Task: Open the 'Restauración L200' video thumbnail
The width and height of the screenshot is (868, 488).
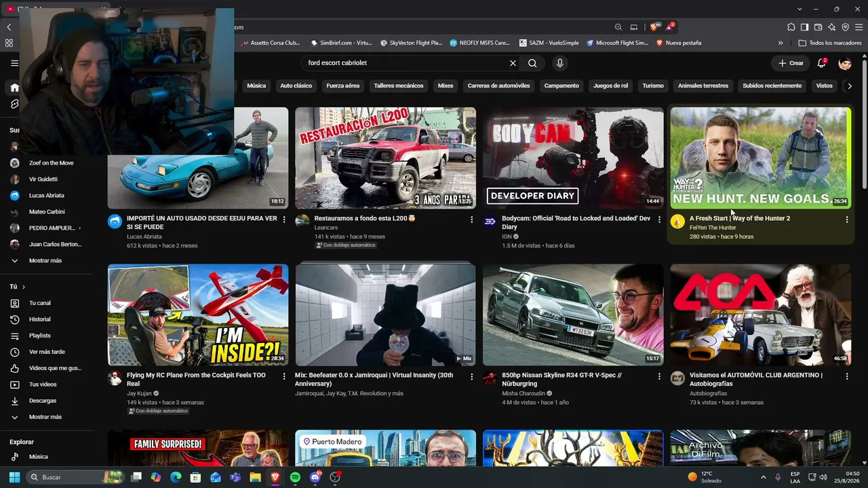Action: coord(385,158)
